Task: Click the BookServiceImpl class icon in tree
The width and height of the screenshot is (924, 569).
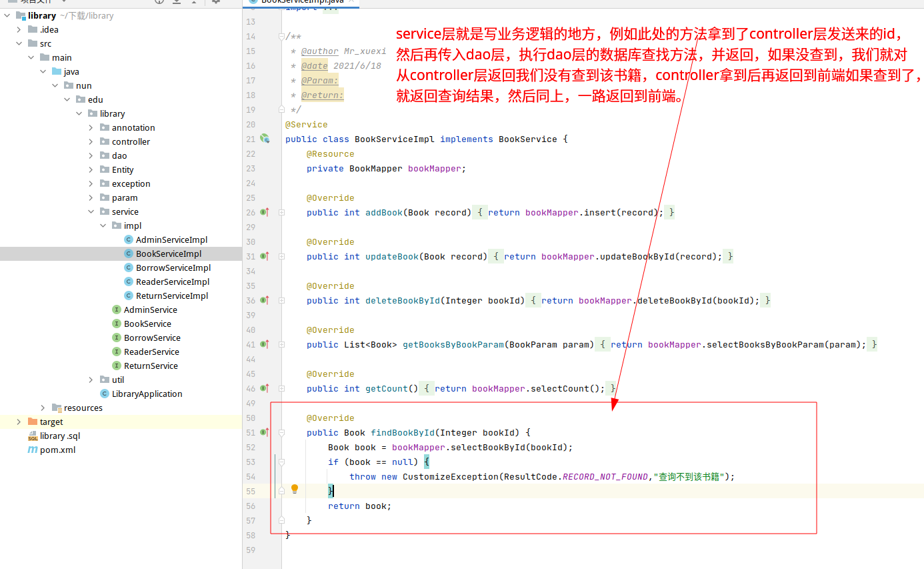Action: (129, 253)
